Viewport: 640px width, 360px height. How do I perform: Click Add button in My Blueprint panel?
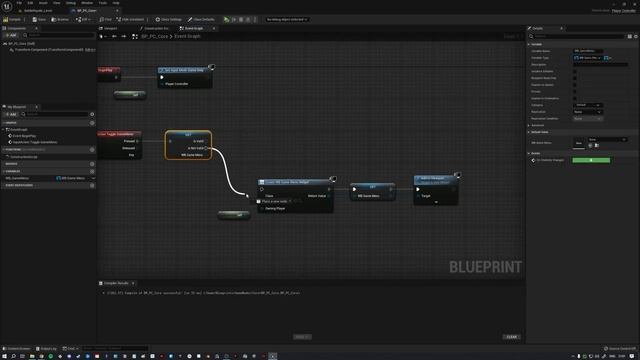click(x=11, y=114)
